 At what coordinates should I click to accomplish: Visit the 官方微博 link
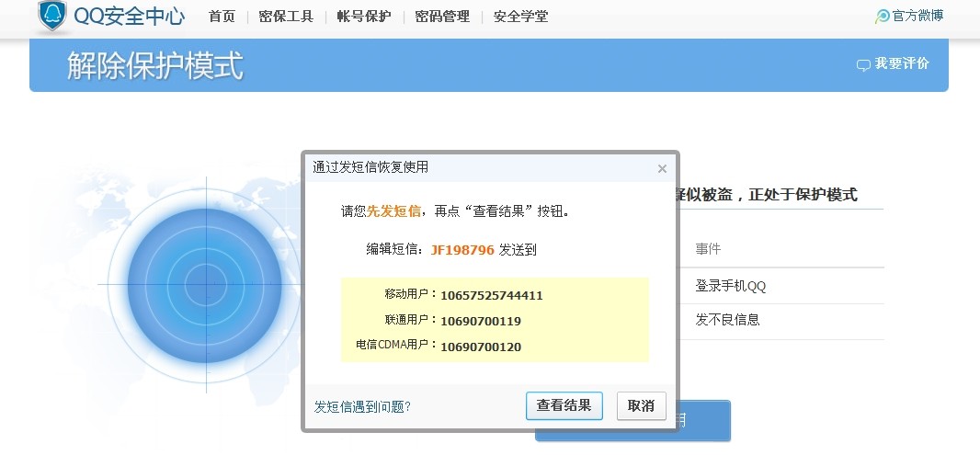click(x=917, y=17)
